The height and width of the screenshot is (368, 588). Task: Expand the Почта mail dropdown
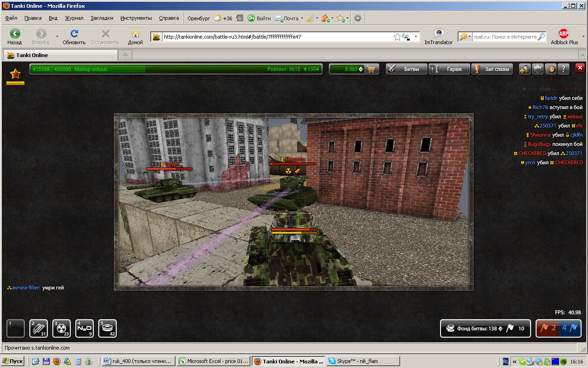click(x=302, y=18)
